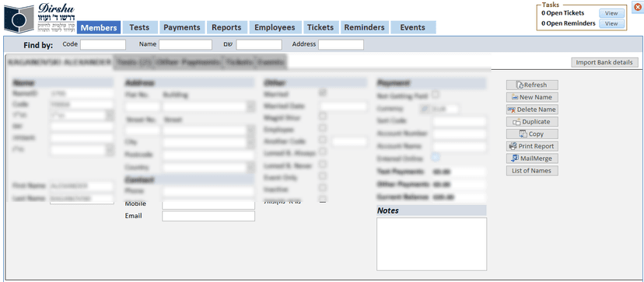Viewport: 644px width, 282px height.
Task: Launch MailMerge for this member
Action: (532, 158)
